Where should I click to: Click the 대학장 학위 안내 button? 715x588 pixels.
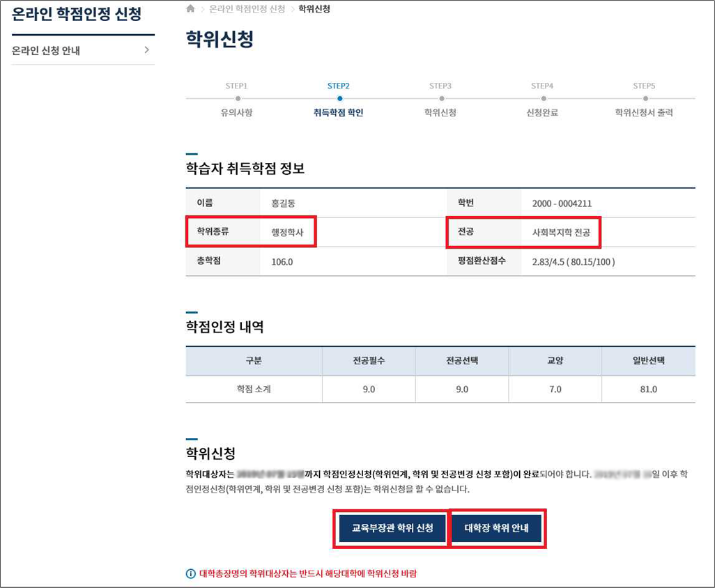tap(497, 528)
